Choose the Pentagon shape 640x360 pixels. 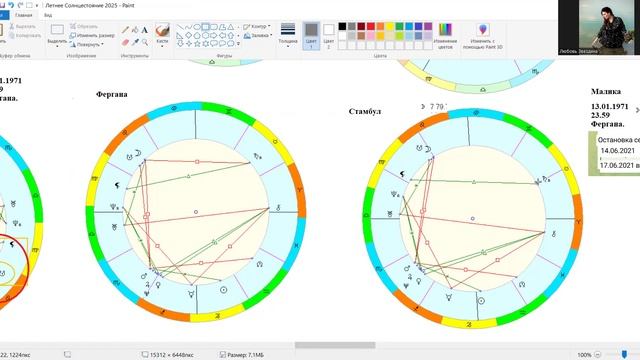click(197, 36)
